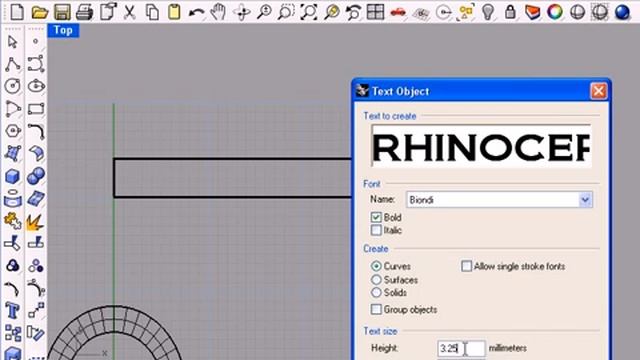Select the two-spheres Boolean union tool
The image size is (640, 360).
[x=36, y=176]
